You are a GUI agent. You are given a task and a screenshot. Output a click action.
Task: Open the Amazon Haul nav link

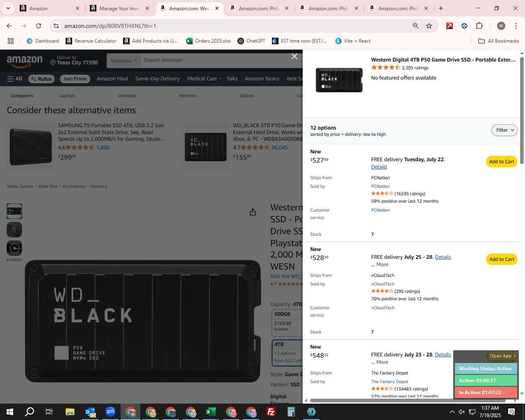click(112, 79)
